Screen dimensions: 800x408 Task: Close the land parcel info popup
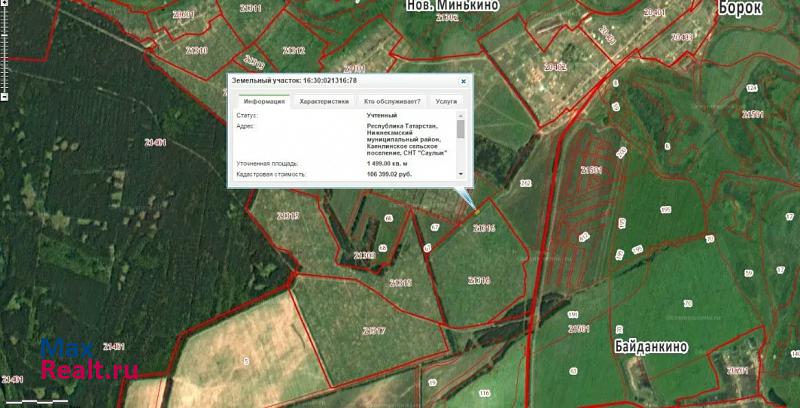tap(463, 81)
